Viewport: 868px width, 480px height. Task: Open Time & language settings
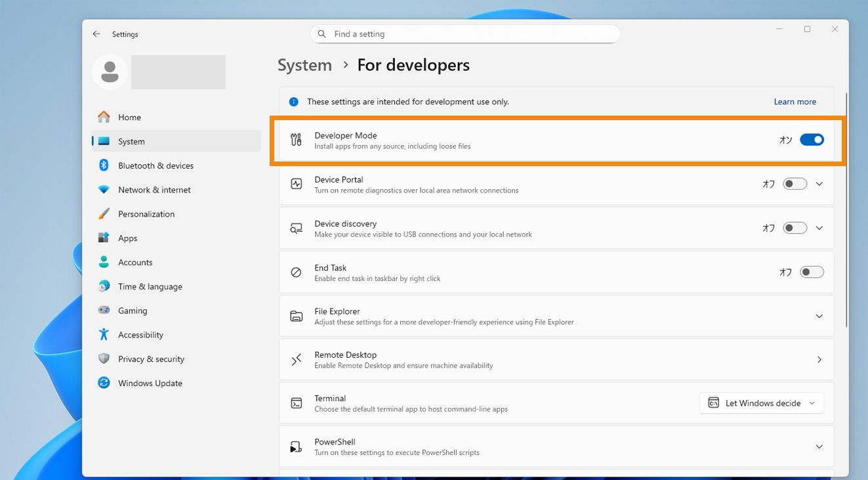click(176, 286)
